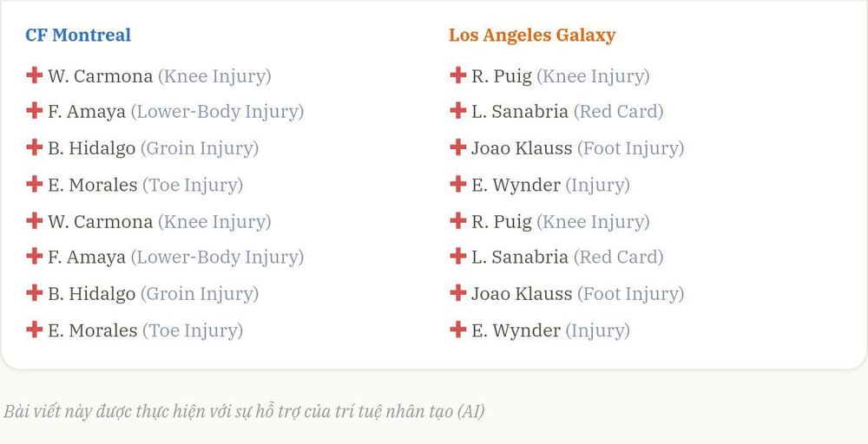Open the Los Angeles Galaxy team heading
Viewport: 868px width, 444px height.
(x=532, y=35)
